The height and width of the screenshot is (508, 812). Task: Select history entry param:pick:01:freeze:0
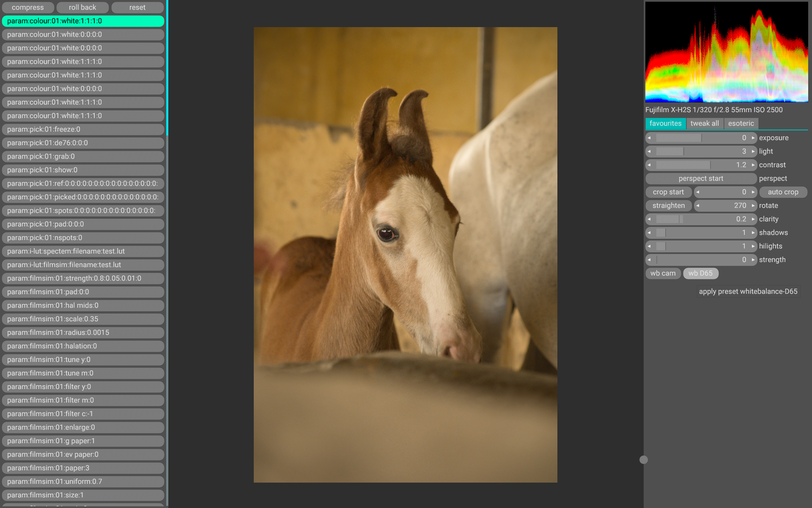click(x=83, y=130)
